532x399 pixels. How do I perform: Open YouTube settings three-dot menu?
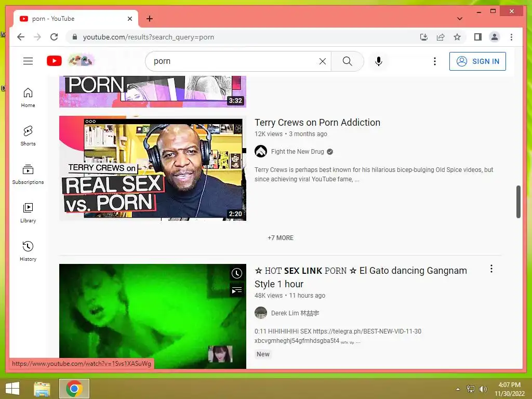coord(435,61)
